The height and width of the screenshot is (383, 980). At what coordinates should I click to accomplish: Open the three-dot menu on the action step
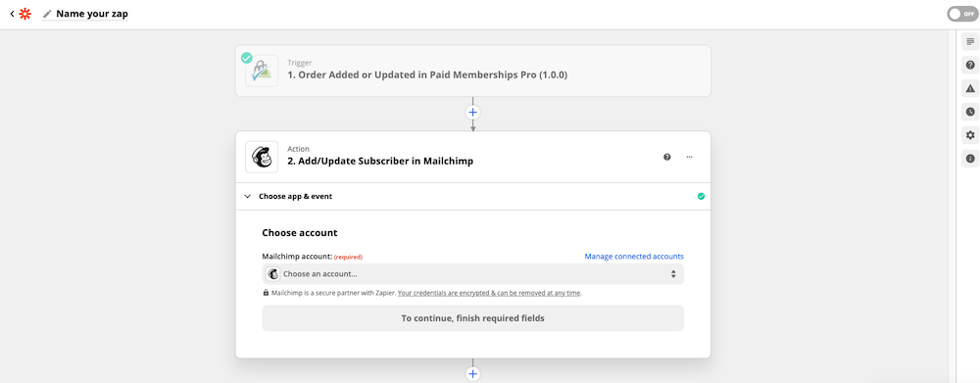(x=689, y=157)
